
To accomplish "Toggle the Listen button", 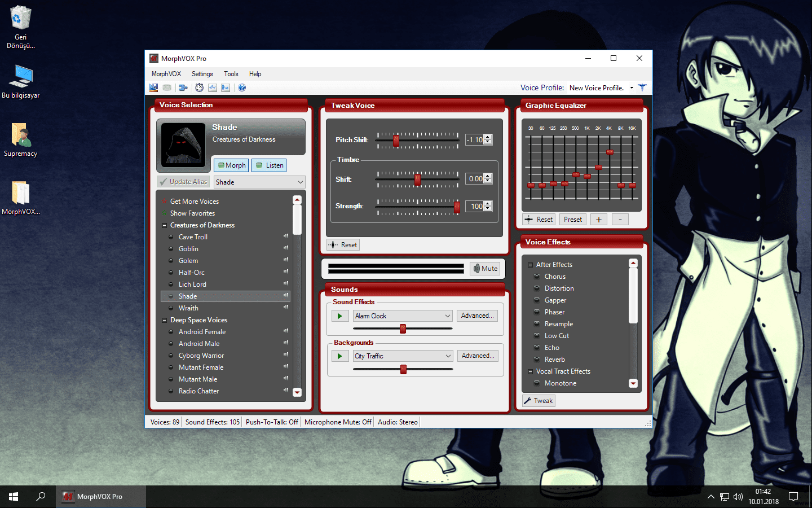I will 269,165.
